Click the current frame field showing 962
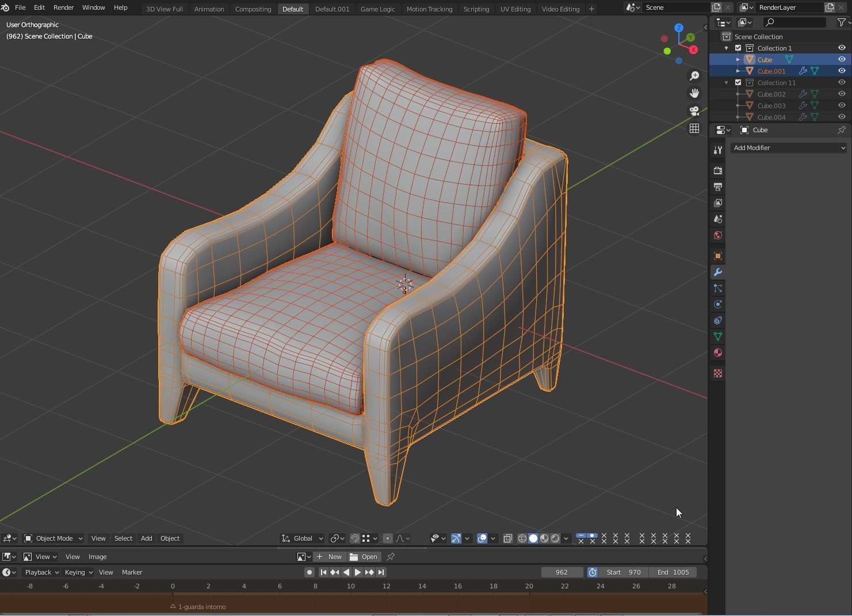The width and height of the screenshot is (852, 616). click(561, 572)
